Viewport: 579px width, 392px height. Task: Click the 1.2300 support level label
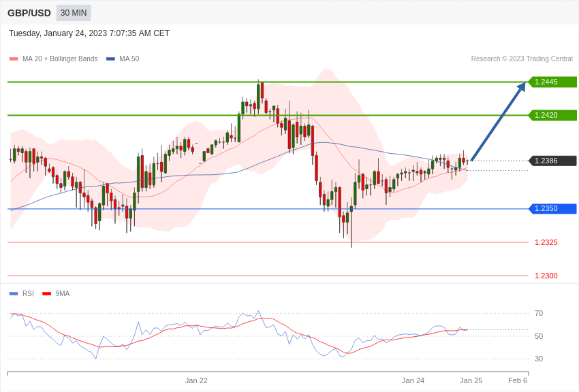546,276
